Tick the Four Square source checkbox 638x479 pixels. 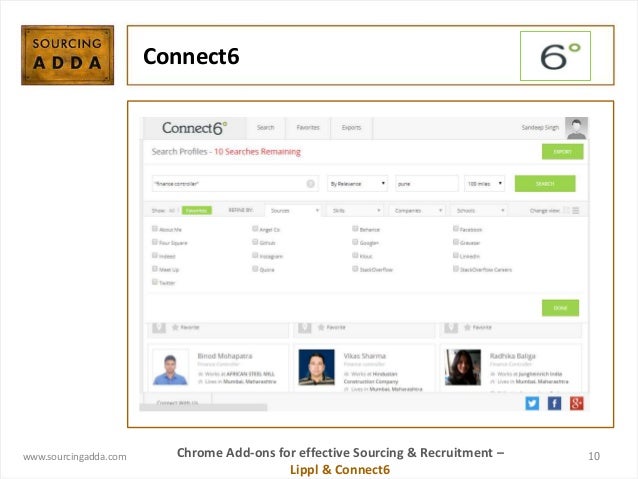[x=155, y=242]
